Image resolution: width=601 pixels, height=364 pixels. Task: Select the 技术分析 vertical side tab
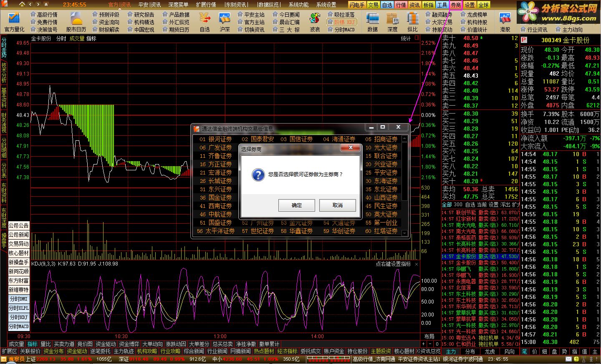(x=4, y=73)
